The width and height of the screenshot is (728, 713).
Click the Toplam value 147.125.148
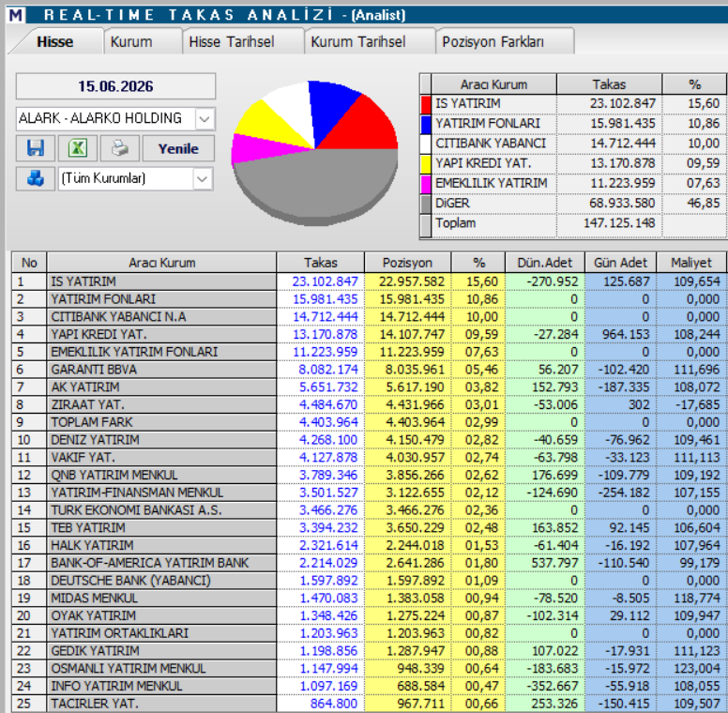click(619, 223)
